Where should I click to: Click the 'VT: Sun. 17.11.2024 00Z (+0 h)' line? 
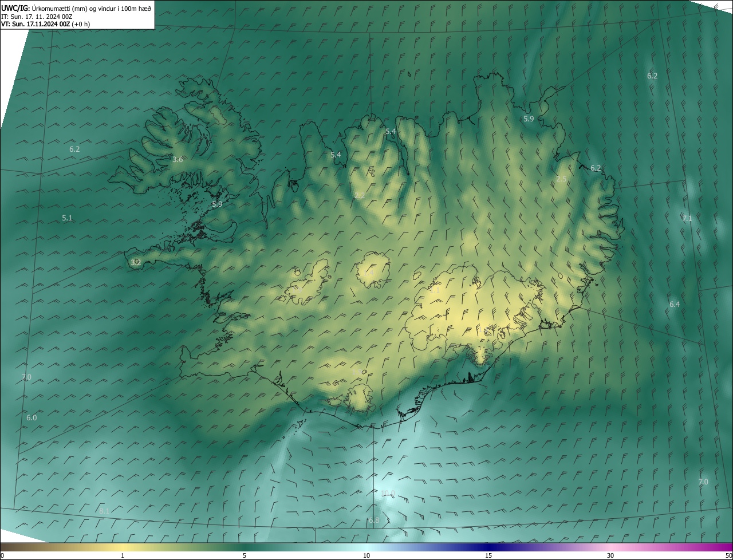45,24
